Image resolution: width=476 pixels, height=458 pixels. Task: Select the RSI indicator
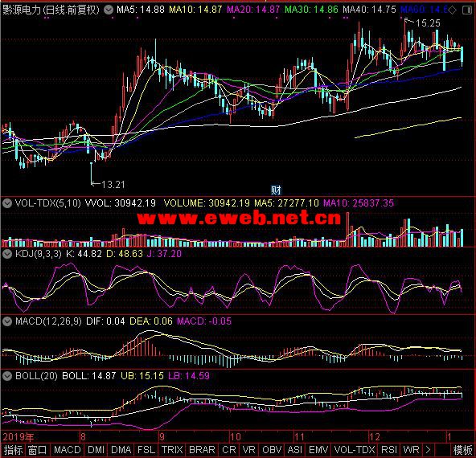(x=389, y=449)
